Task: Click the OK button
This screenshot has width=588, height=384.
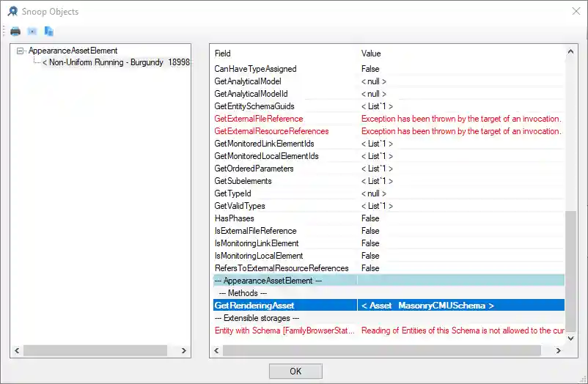Action: pos(295,371)
